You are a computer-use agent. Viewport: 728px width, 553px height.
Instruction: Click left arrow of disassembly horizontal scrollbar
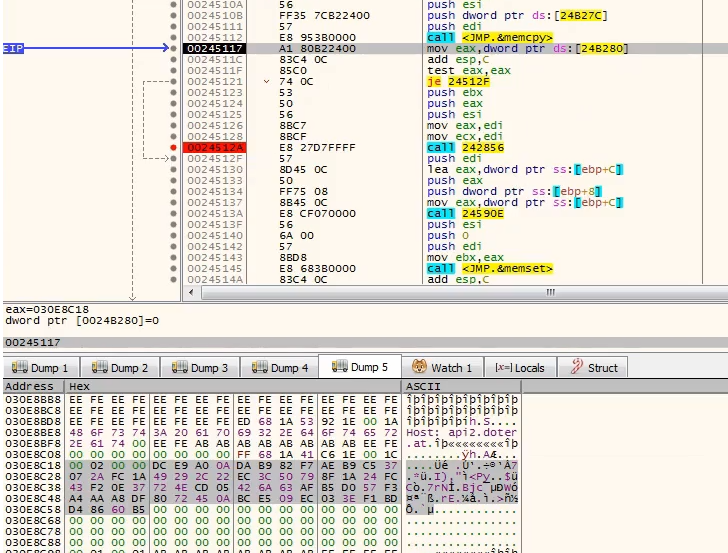click(x=190, y=292)
